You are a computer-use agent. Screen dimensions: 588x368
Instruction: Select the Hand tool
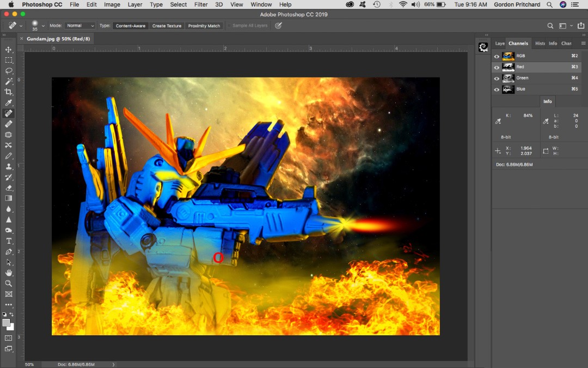[9, 273]
